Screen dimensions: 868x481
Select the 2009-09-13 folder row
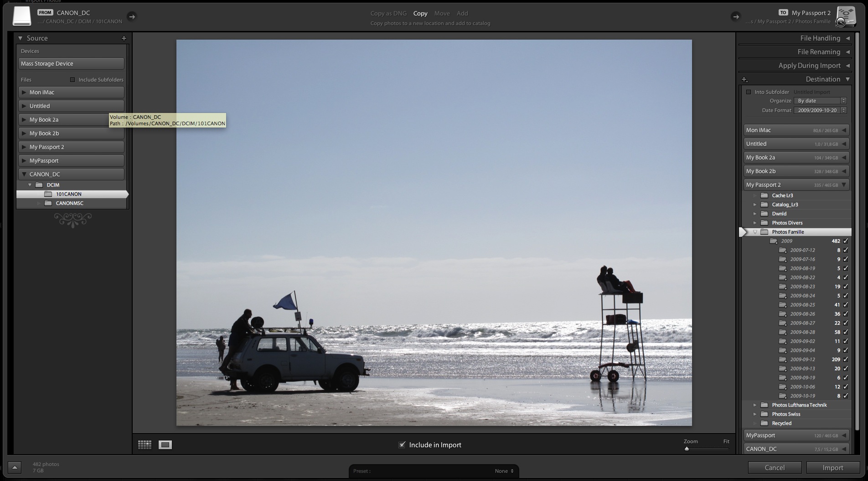(797, 368)
